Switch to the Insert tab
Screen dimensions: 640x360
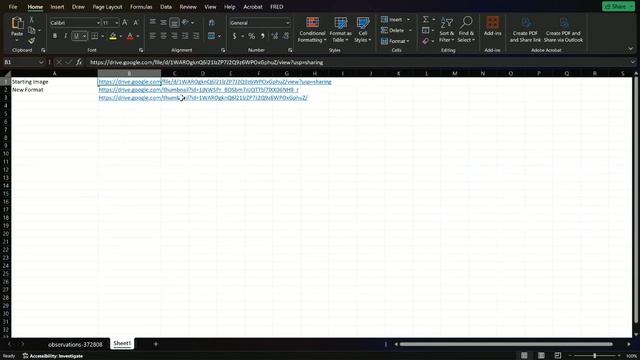coord(57,7)
